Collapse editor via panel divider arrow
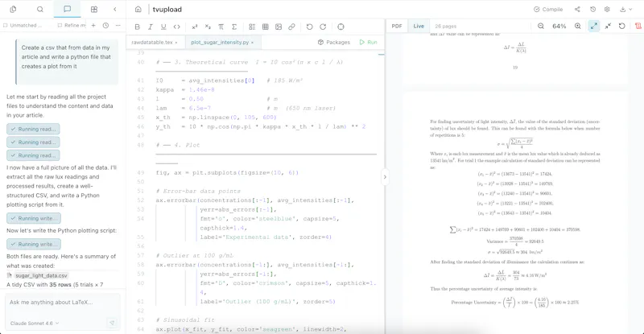The width and height of the screenshot is (644, 334). pyautogui.click(x=385, y=177)
